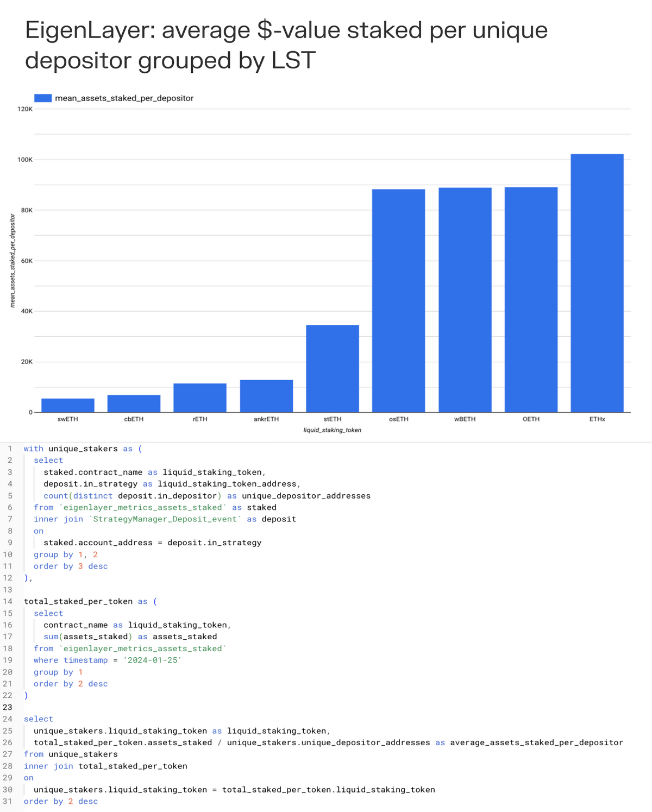Click line number 1 in code gutter

10,449
